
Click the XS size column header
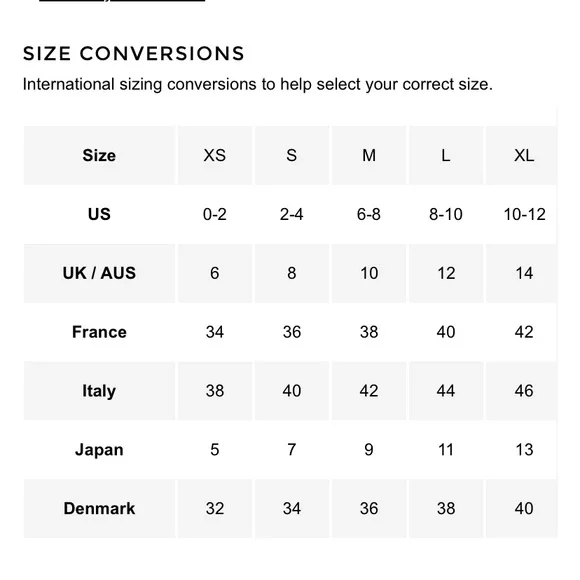215,155
